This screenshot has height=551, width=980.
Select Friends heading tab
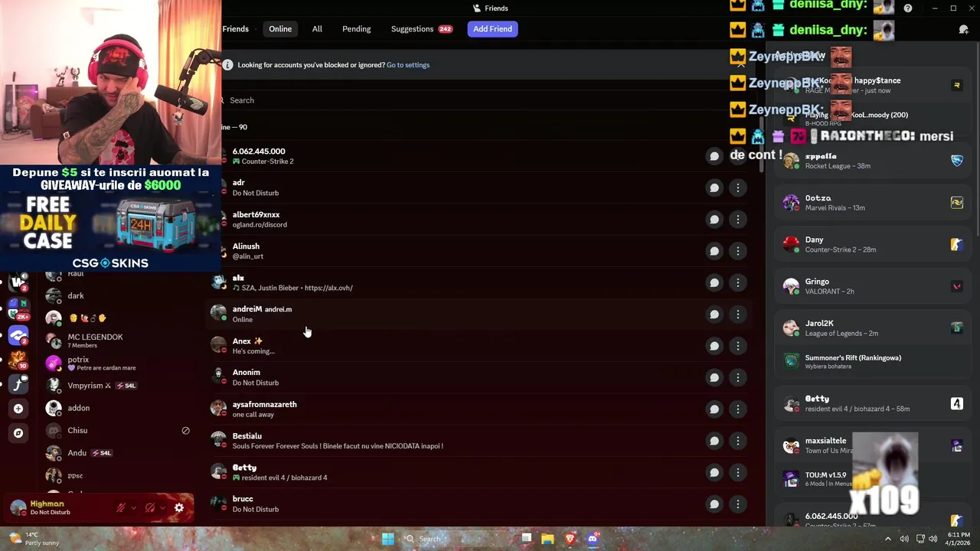[235, 29]
